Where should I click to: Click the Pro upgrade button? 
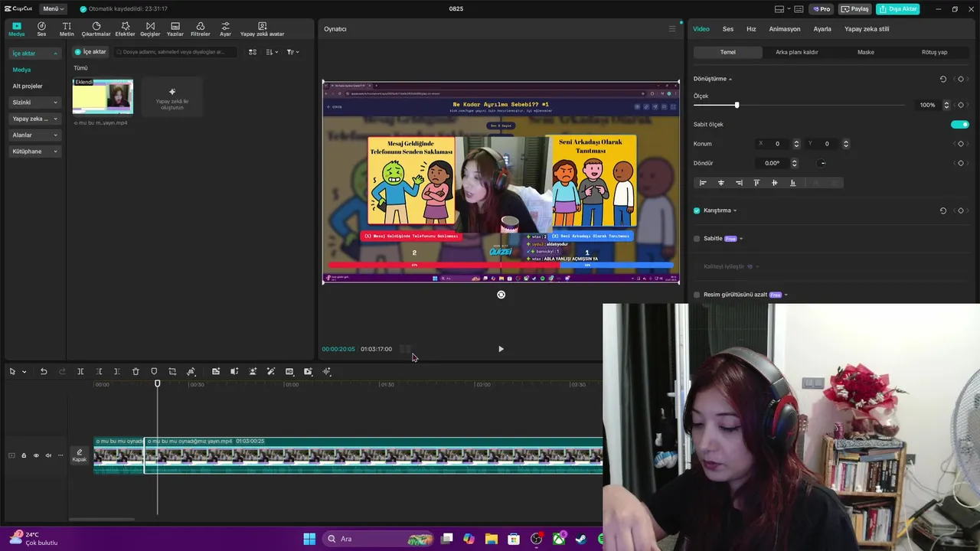[822, 9]
